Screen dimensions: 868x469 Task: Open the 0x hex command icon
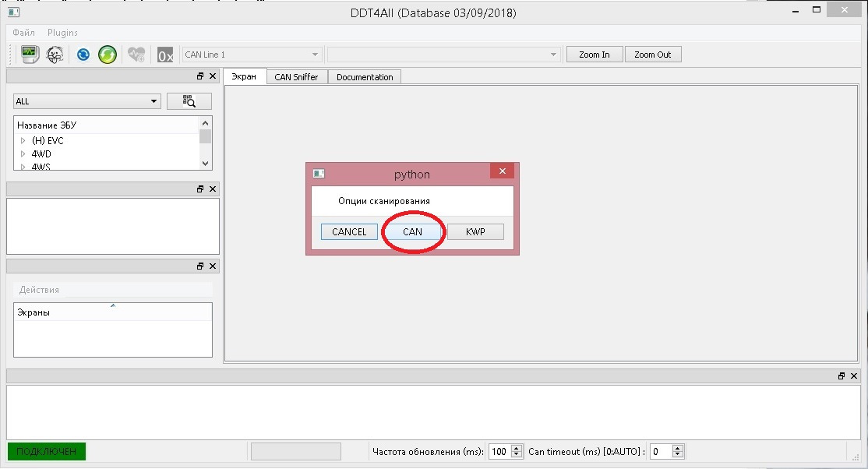point(165,55)
